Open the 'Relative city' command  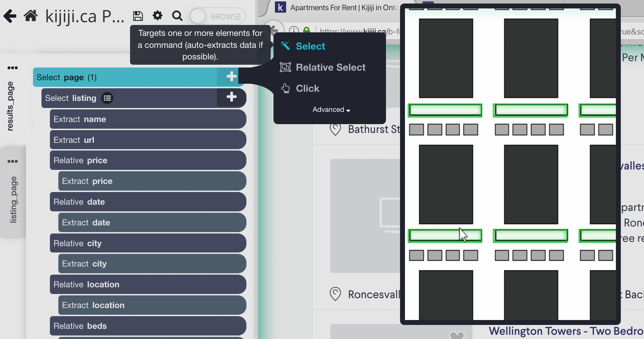coord(148,243)
